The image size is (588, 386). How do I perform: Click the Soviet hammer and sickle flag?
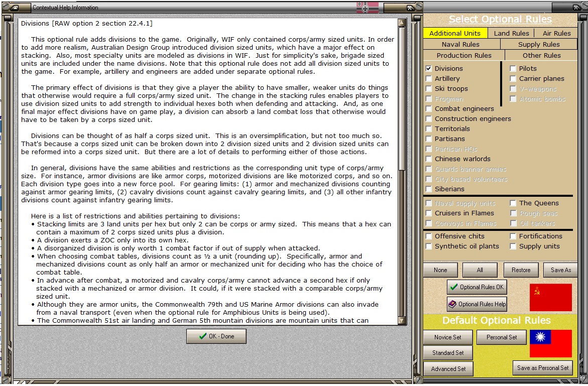tap(550, 297)
